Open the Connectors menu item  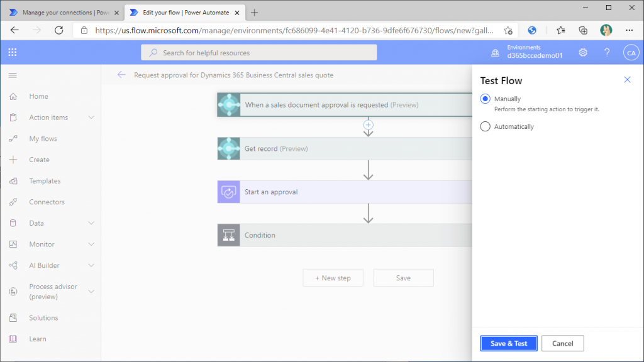click(47, 202)
